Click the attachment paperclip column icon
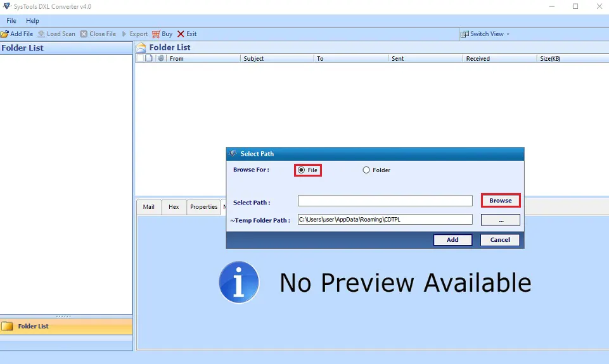Image resolution: width=609 pixels, height=364 pixels. 161,58
